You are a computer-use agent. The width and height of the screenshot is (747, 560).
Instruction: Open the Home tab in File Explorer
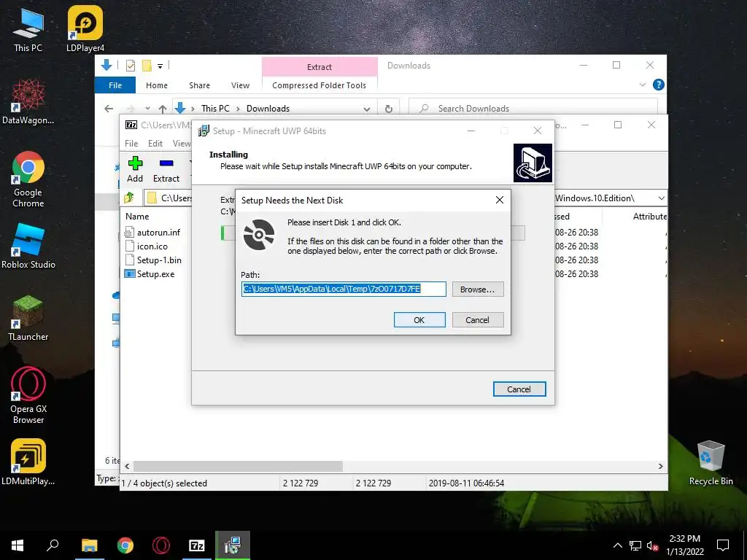157,85
